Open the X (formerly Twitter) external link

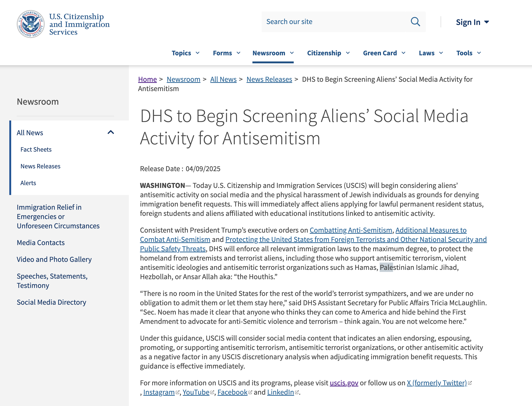pos(437,383)
